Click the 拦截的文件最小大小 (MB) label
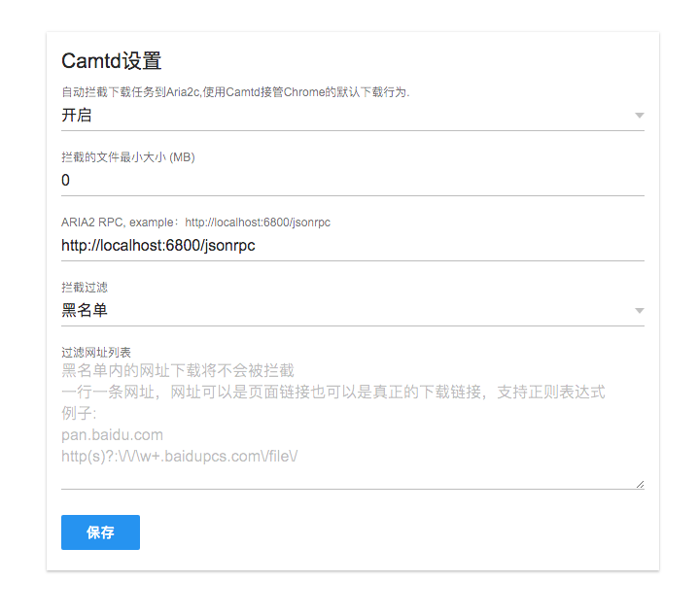The image size is (698, 616). [128, 157]
